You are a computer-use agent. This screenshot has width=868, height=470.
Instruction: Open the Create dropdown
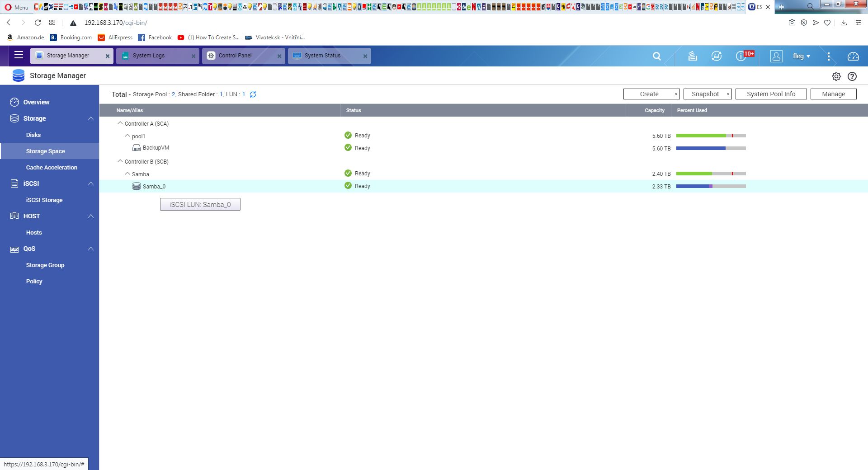coord(651,94)
